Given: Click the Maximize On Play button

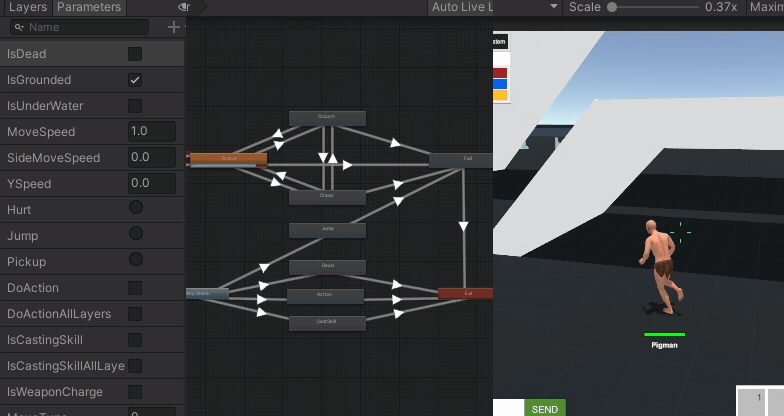Looking at the screenshot, I should click(766, 7).
